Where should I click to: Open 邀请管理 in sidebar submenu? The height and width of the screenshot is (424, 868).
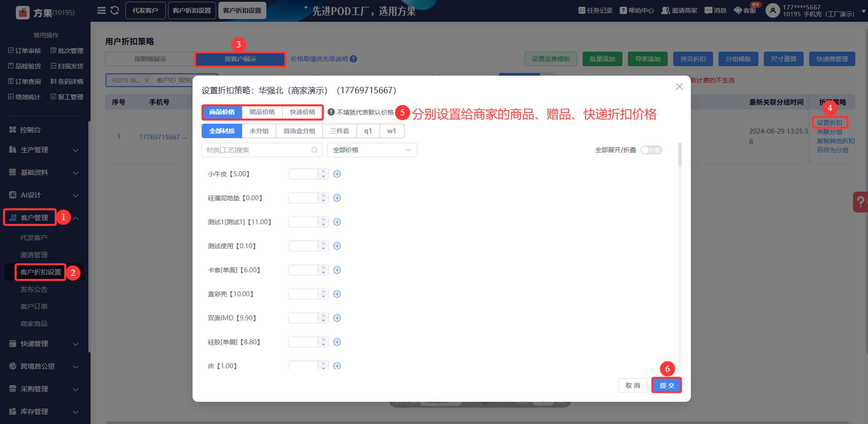[34, 255]
